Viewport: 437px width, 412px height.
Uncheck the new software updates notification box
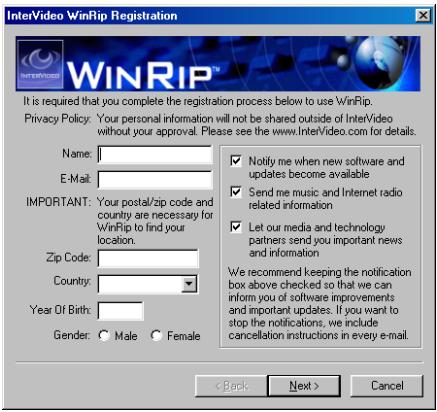point(236,161)
